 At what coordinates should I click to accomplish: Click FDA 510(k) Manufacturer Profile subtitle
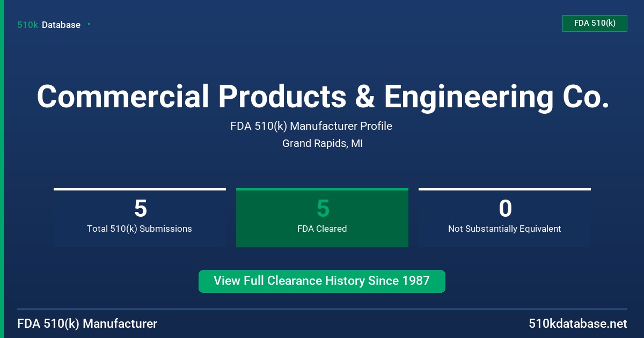click(311, 127)
